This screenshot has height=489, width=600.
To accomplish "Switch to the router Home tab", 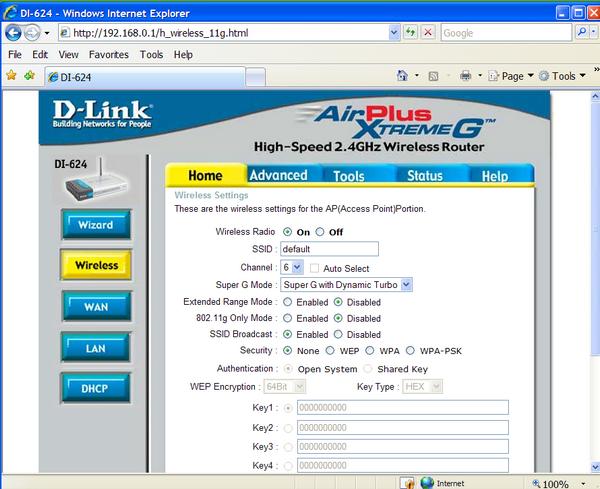I will point(205,175).
